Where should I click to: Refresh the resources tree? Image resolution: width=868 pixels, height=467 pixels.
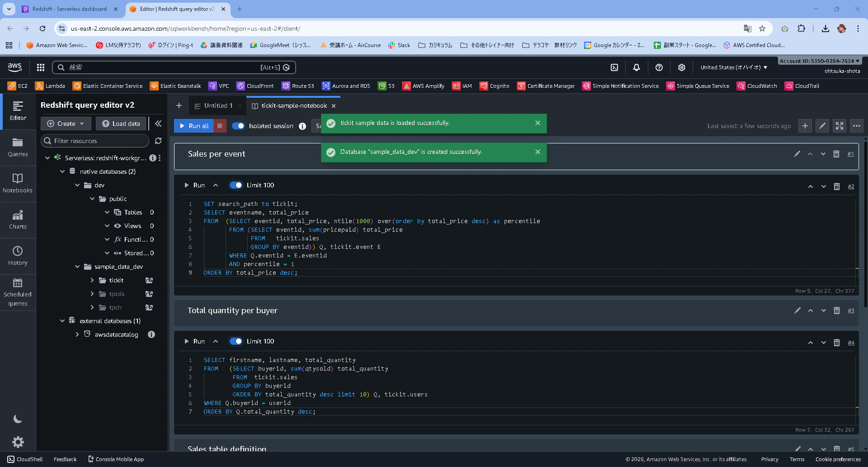tap(158, 141)
